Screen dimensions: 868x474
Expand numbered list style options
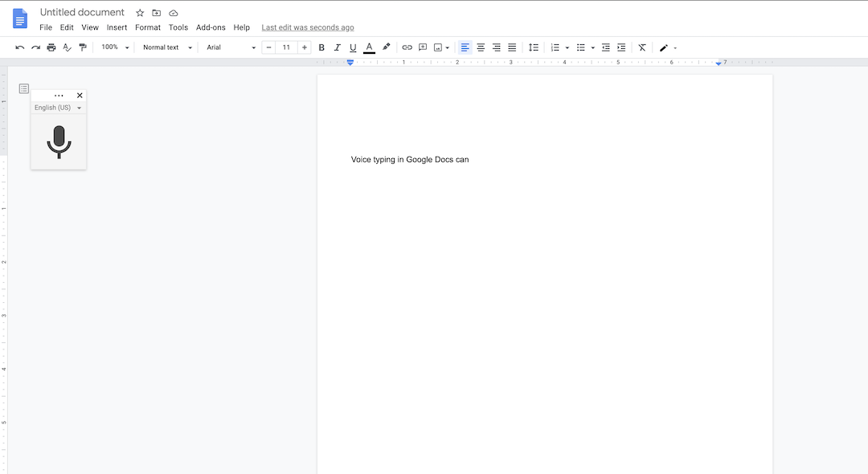[x=567, y=48]
